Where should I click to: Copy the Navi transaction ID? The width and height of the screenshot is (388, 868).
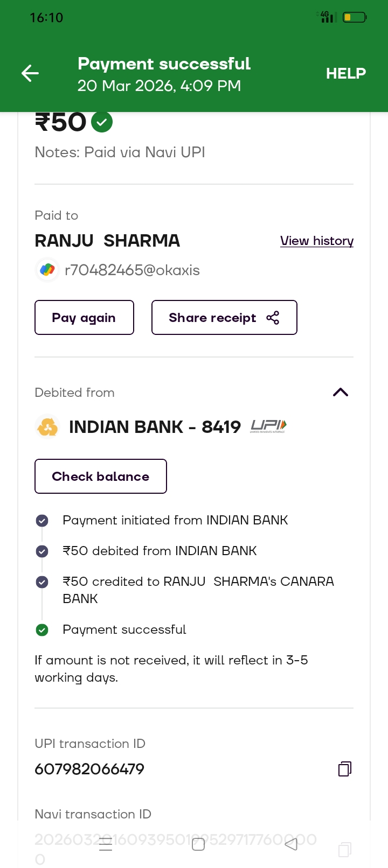point(345,850)
